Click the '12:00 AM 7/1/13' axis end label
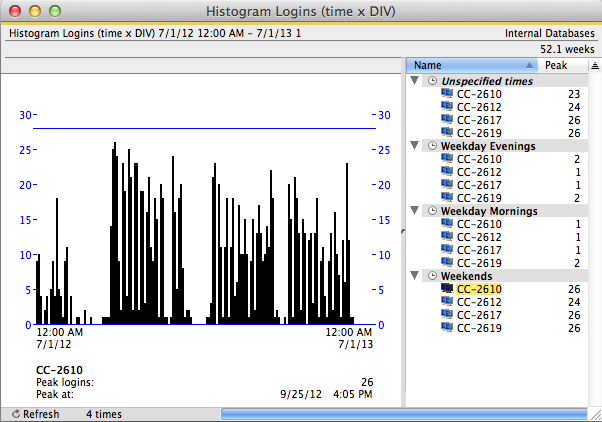 349,338
